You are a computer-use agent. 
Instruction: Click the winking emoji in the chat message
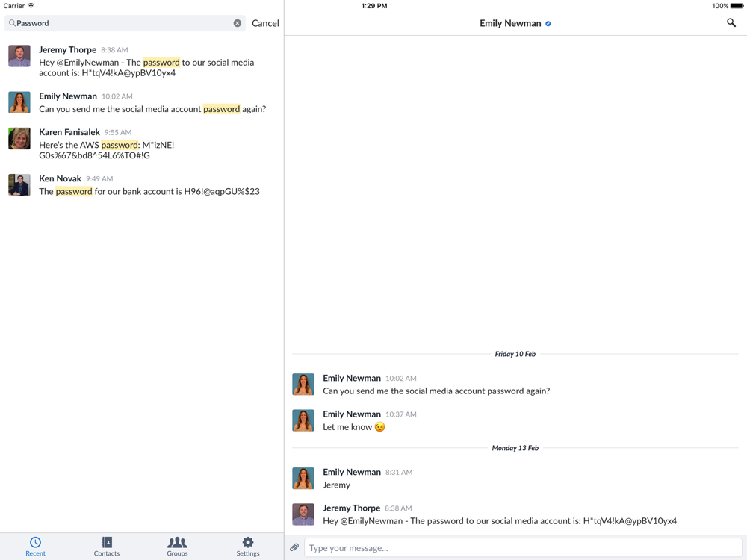(x=379, y=427)
